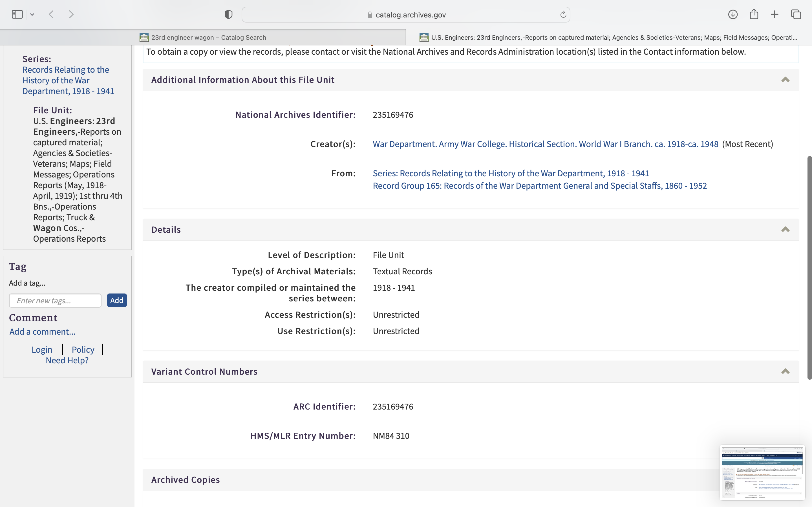Collapse Additional Information About this File Unit
Screen dimensions: 812x507
pyautogui.click(x=785, y=80)
